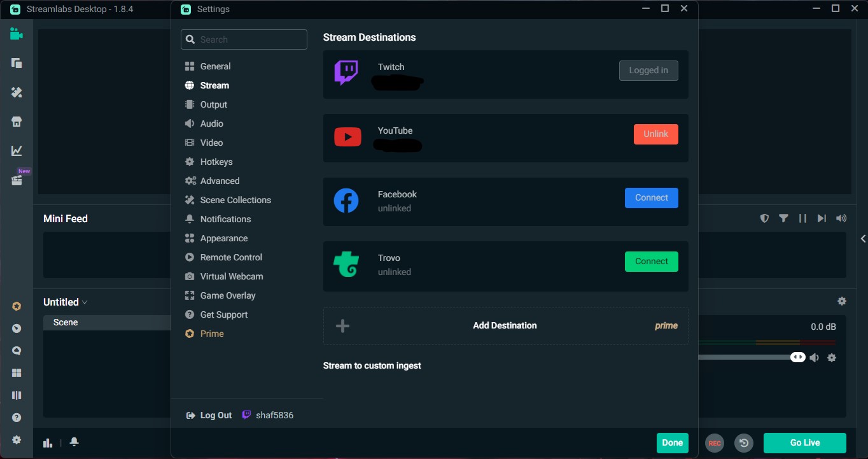The height and width of the screenshot is (459, 868).
Task: Open the gear icon beside the mixer speaker
Action: (831, 358)
